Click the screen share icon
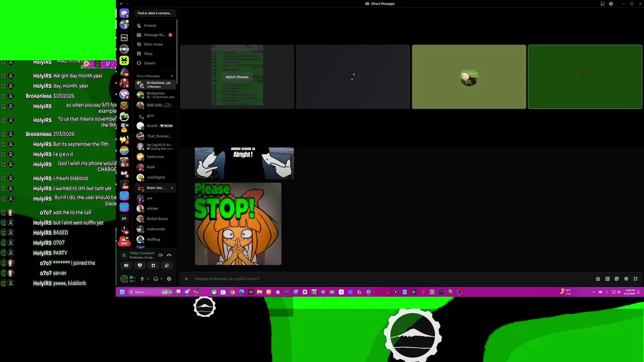 point(140,265)
